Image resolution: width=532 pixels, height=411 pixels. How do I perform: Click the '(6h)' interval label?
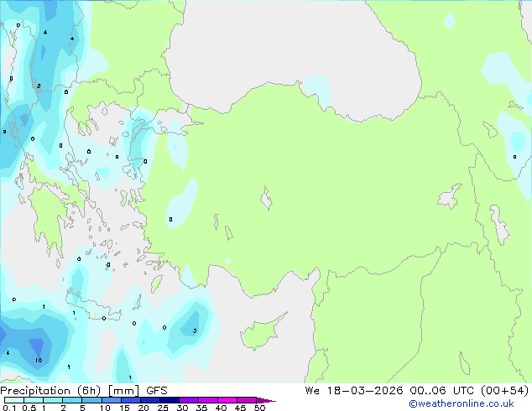coord(89,391)
